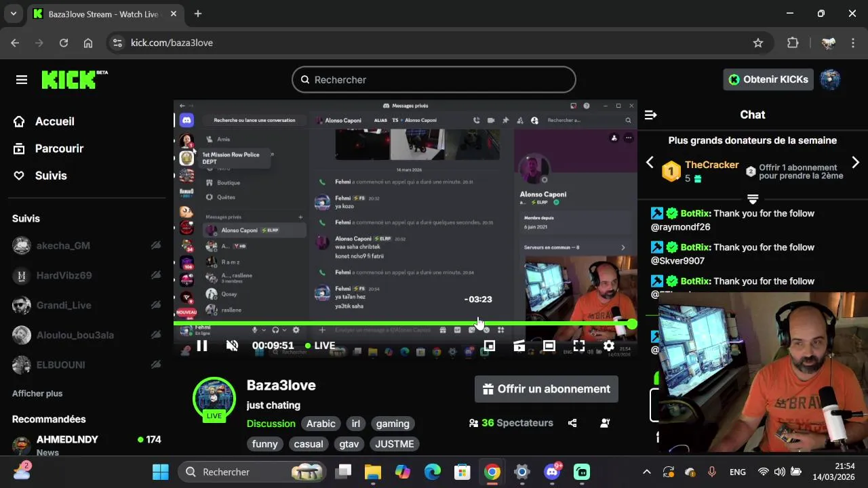Select the casual tag
868x488 pixels.
(x=309, y=444)
